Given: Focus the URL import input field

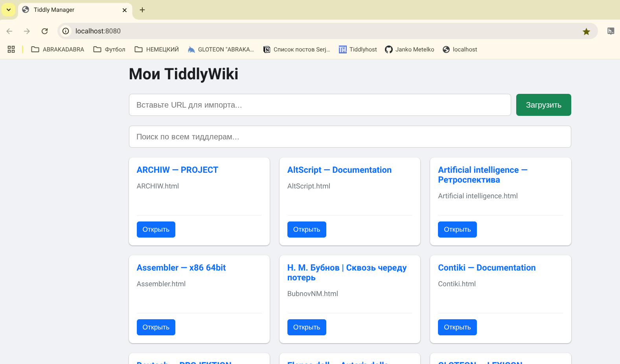Looking at the screenshot, I should pos(320,105).
